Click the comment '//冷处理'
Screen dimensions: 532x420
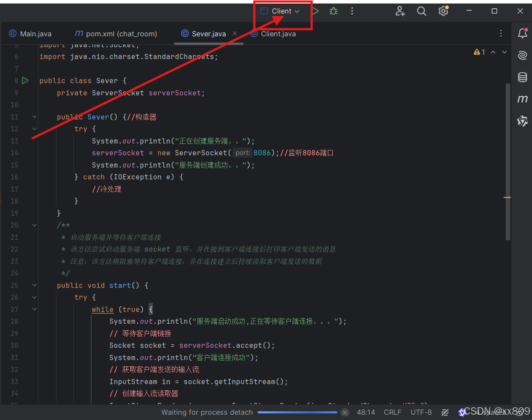click(x=107, y=189)
